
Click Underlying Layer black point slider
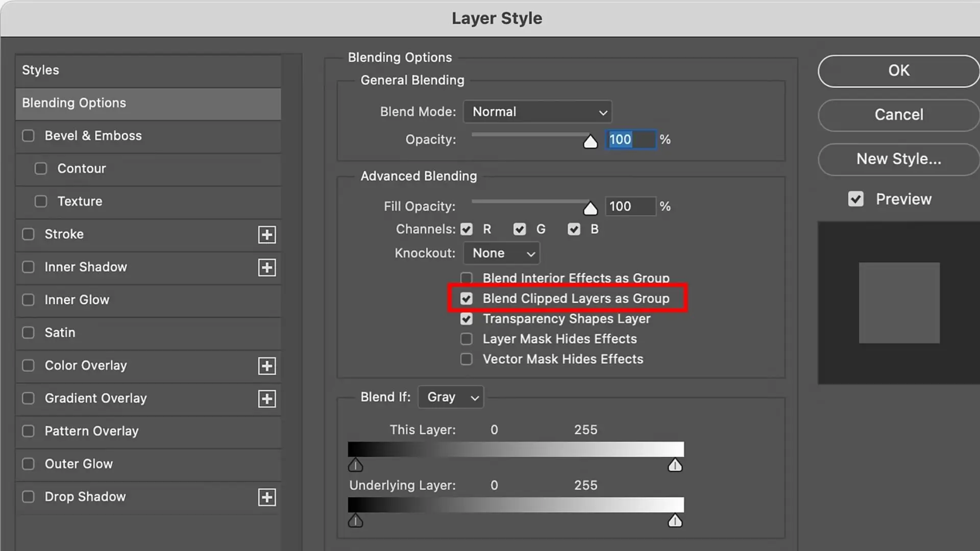[x=356, y=520]
